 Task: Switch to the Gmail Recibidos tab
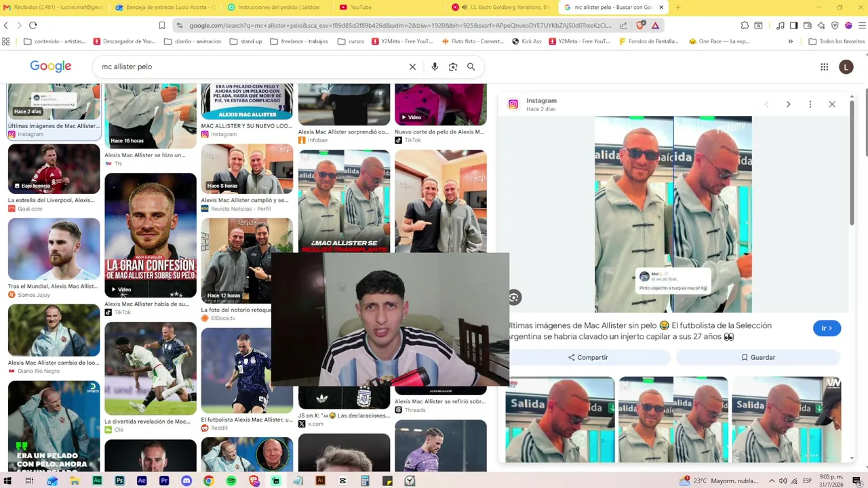(53, 7)
